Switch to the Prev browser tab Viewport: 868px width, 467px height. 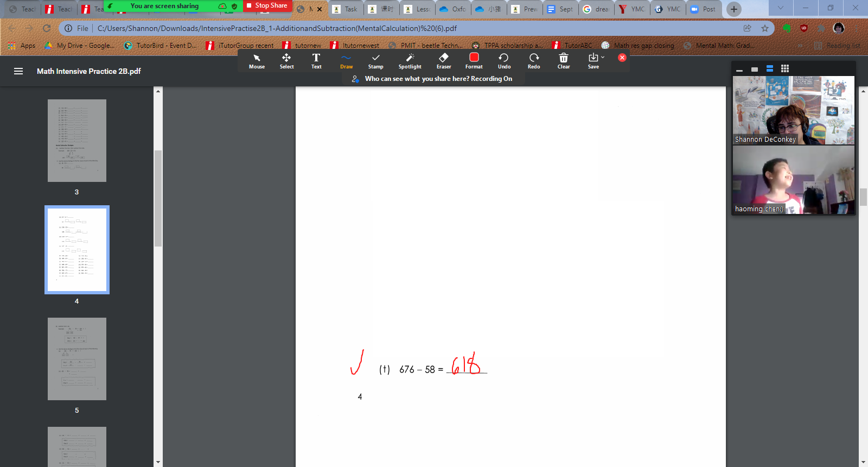pos(525,9)
